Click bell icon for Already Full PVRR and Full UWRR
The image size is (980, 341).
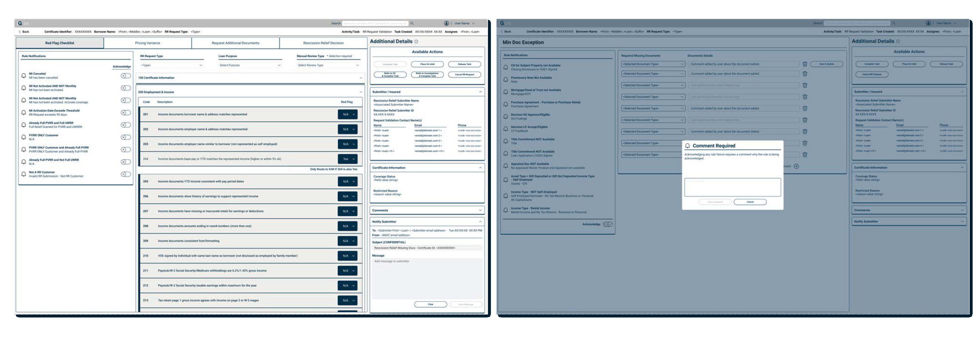coord(24,125)
